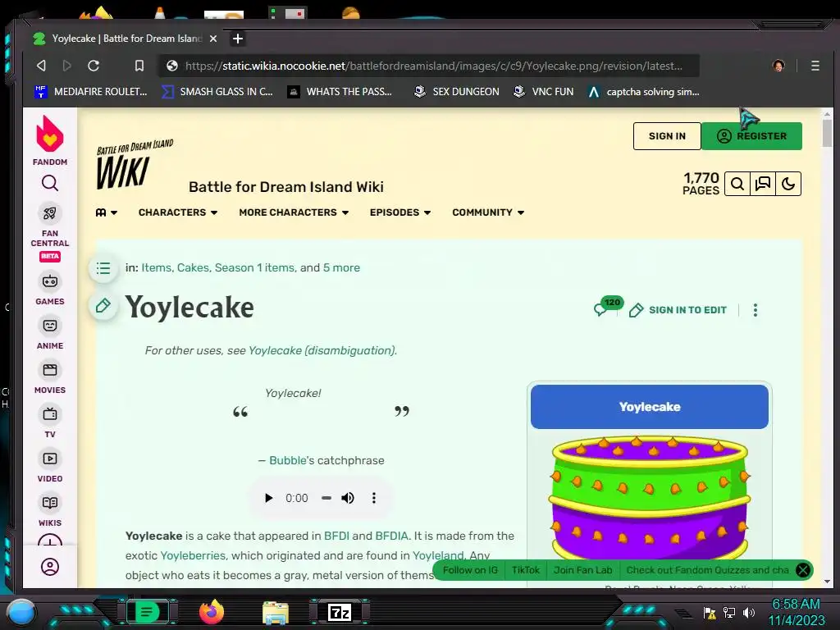Expand the Episodes dropdown menu
840x630 pixels.
(x=400, y=212)
